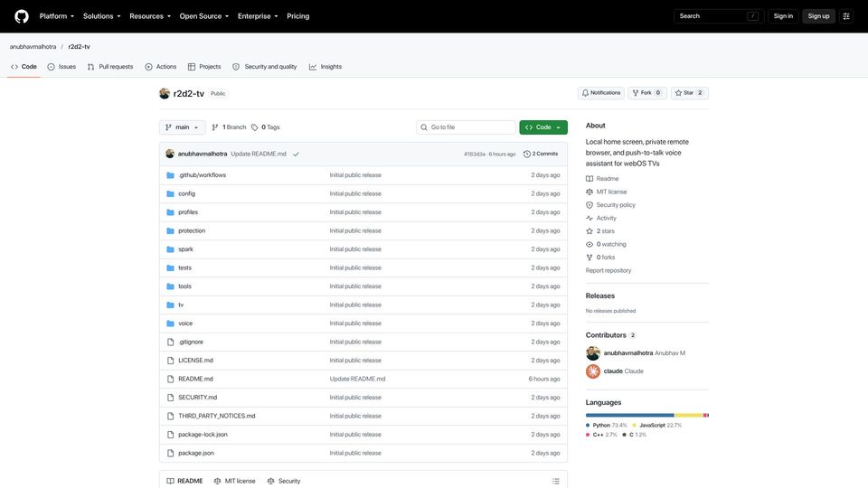The width and height of the screenshot is (868, 488).
Task: Click the JavaScript segment of language bar
Action: tap(689, 415)
